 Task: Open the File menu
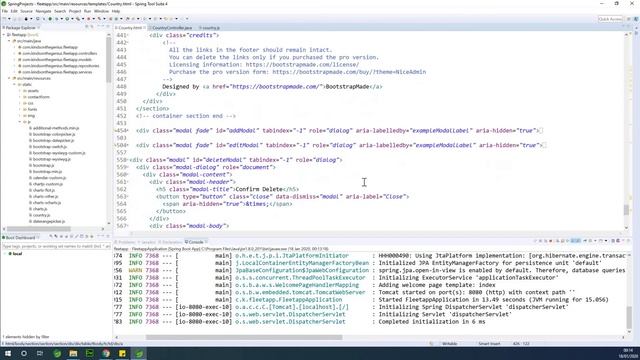(x=4, y=11)
